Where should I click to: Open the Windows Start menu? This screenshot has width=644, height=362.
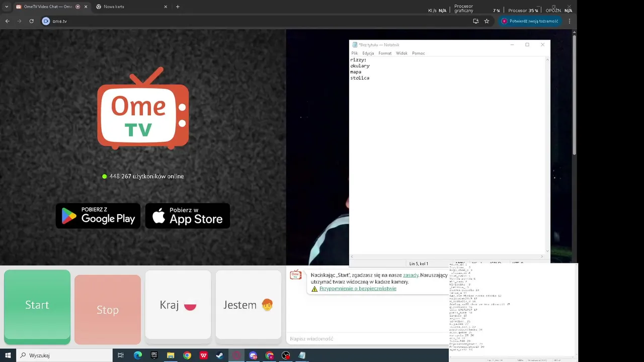point(8,355)
